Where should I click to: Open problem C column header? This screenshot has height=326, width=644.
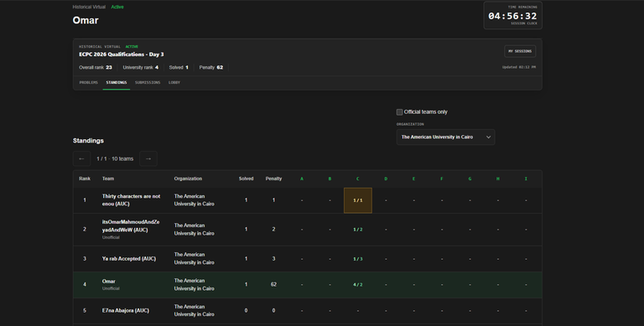tap(358, 179)
